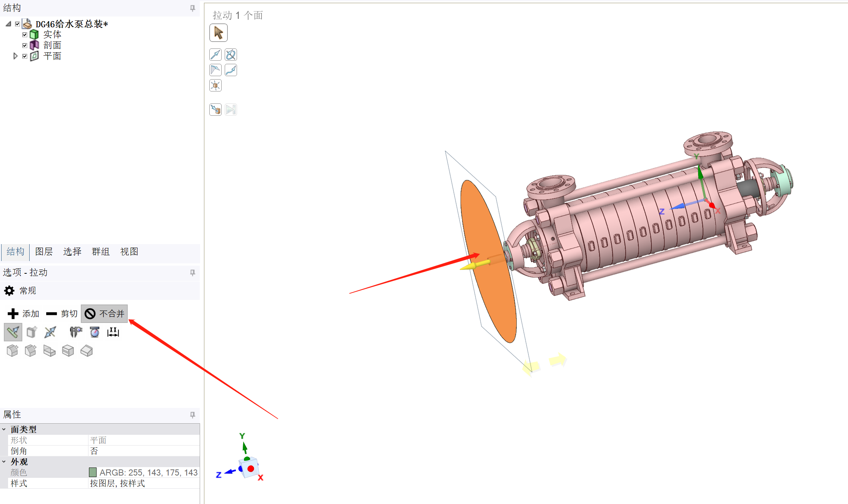
Task: Click the caliper measure icon
Action: click(x=76, y=332)
